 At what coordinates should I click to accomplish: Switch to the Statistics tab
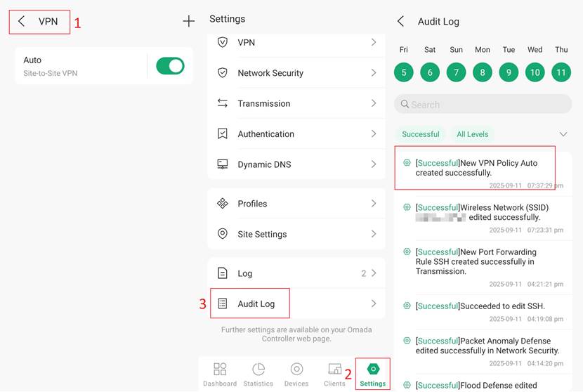tap(258, 374)
